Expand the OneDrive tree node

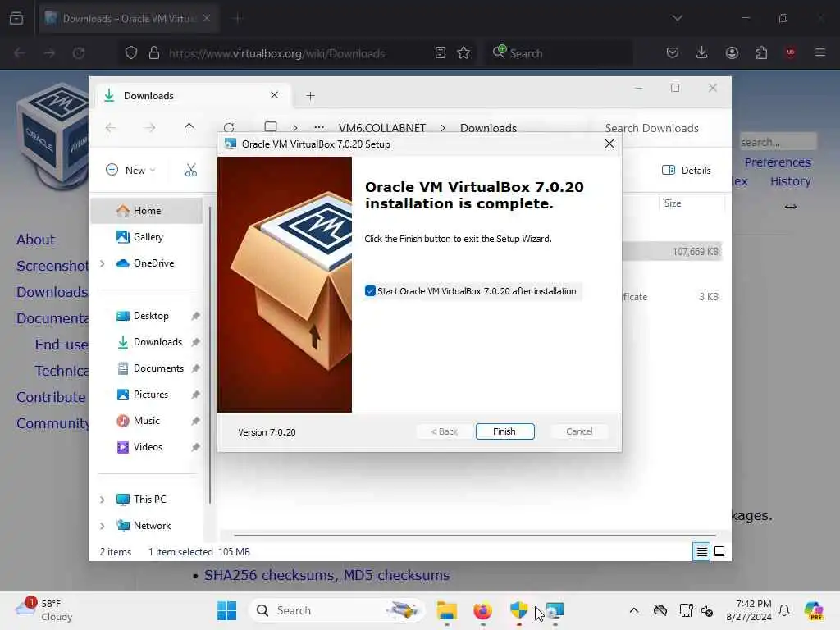[103, 263]
